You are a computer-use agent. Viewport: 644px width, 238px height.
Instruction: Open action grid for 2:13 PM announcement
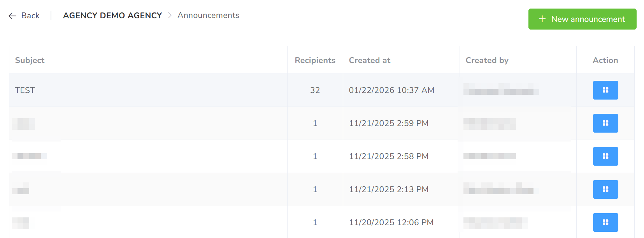coord(605,189)
